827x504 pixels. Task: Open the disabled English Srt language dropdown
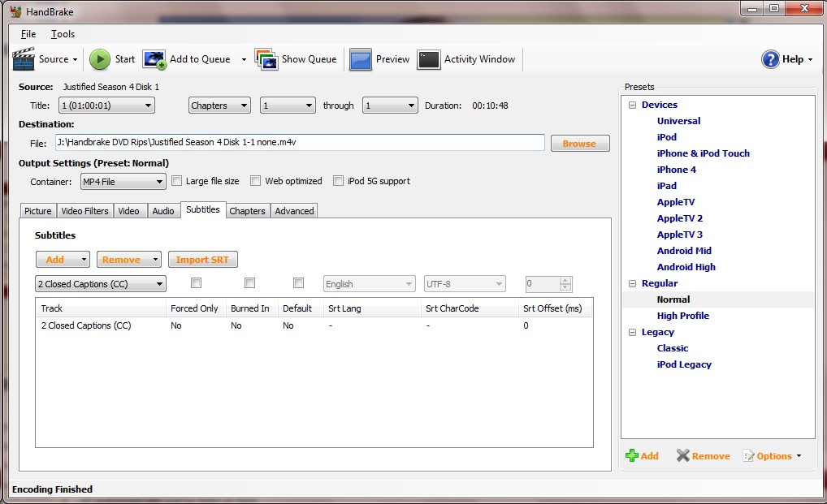369,284
